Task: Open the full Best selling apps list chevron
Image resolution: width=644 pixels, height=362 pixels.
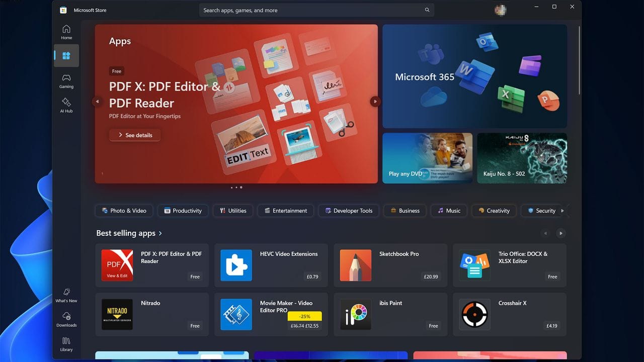Action: pos(160,233)
